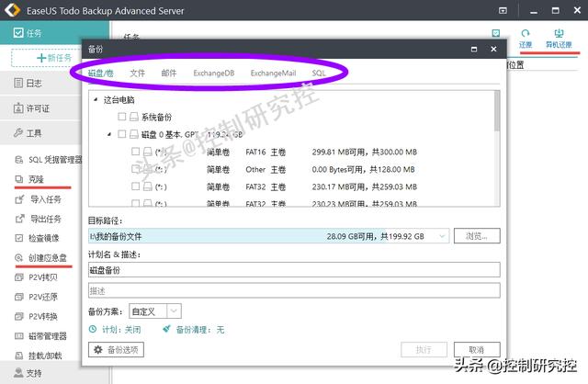
Task: Open 挂载/卸载 (Mount/Unmount) tool
Action: (x=39, y=356)
